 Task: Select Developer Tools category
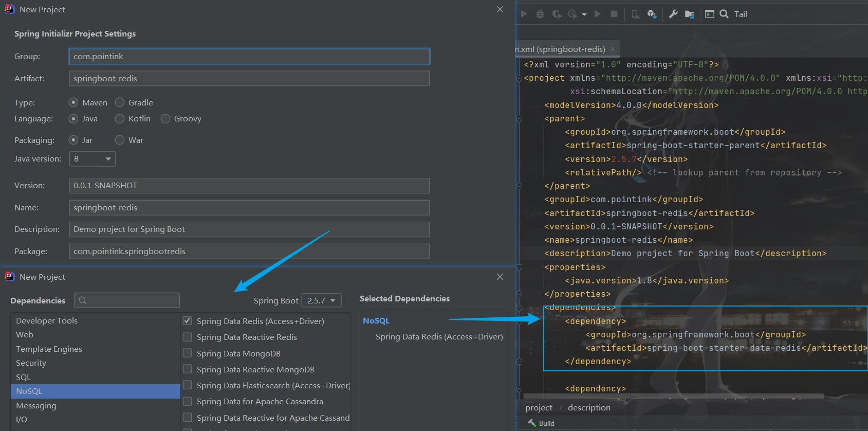(x=96, y=320)
